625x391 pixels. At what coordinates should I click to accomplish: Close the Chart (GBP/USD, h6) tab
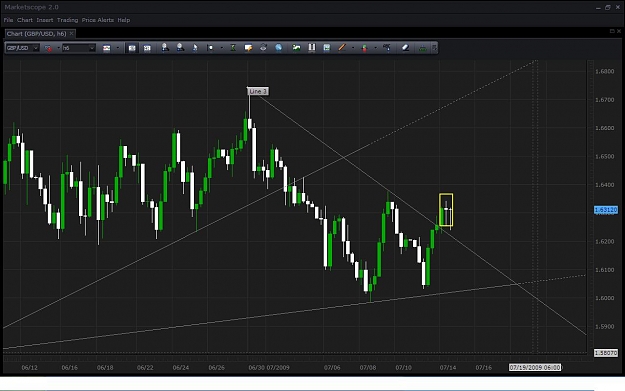pos(71,33)
